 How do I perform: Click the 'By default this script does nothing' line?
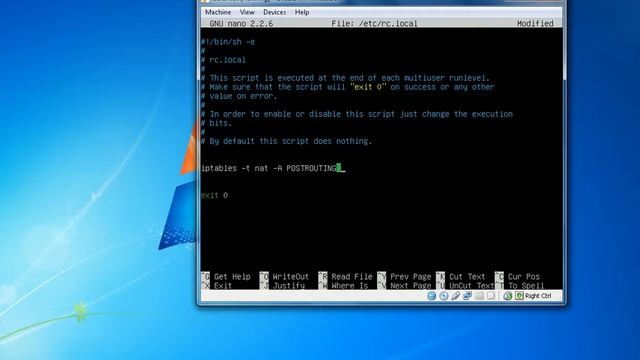(286, 141)
